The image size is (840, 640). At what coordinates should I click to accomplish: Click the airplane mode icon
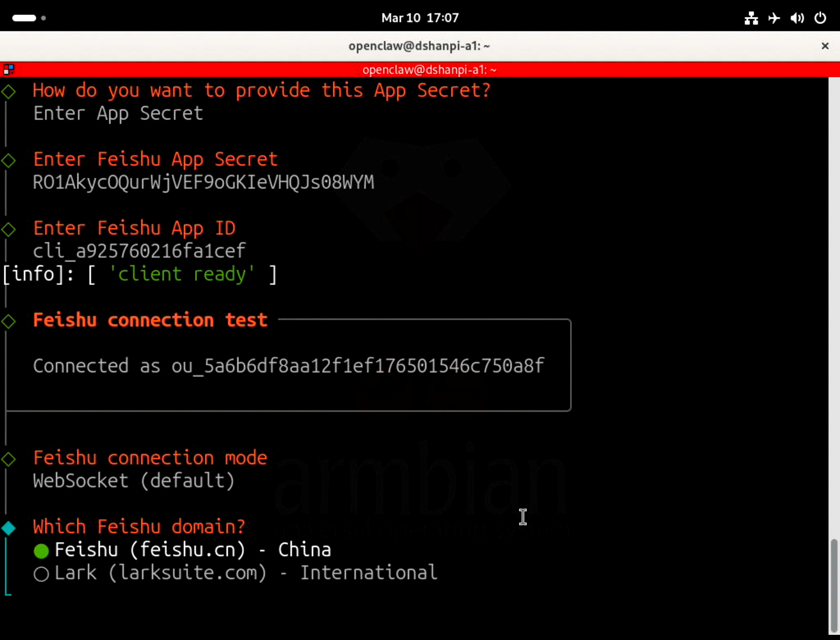pyautogui.click(x=774, y=18)
